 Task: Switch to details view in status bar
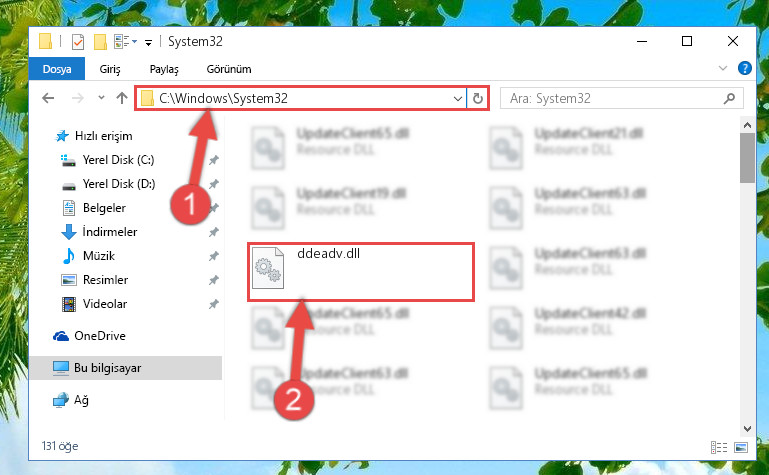(718, 447)
